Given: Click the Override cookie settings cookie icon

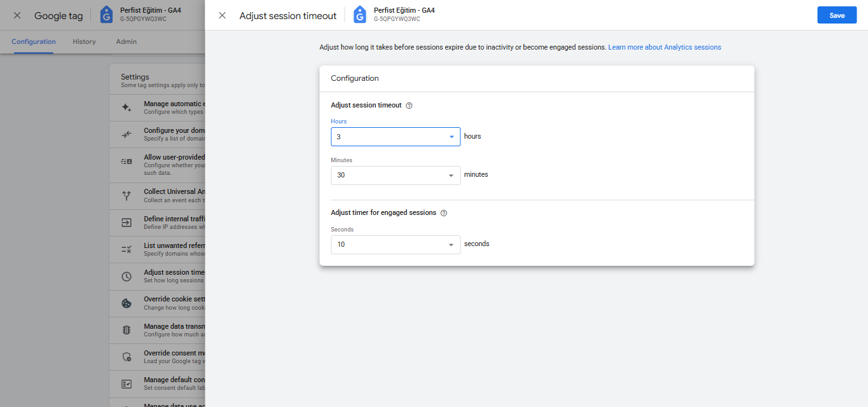Looking at the screenshot, I should click(127, 303).
